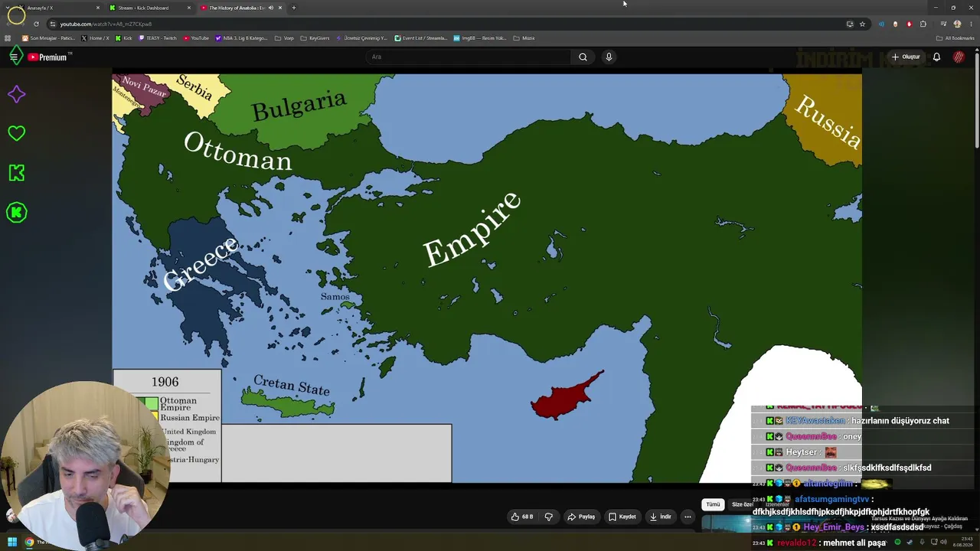Select the Tümü filter chip
Image resolution: width=980 pixels, height=551 pixels.
tap(713, 504)
